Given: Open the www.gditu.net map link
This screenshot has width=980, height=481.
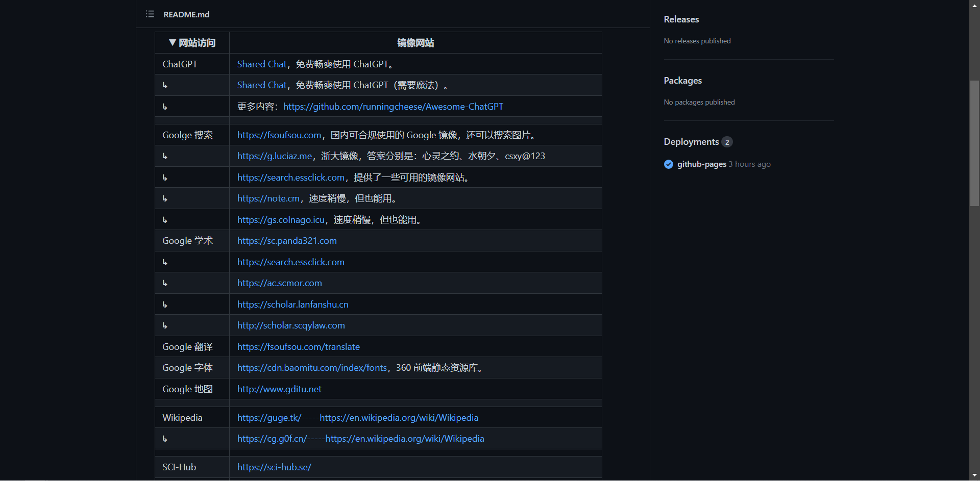Looking at the screenshot, I should click(x=279, y=389).
